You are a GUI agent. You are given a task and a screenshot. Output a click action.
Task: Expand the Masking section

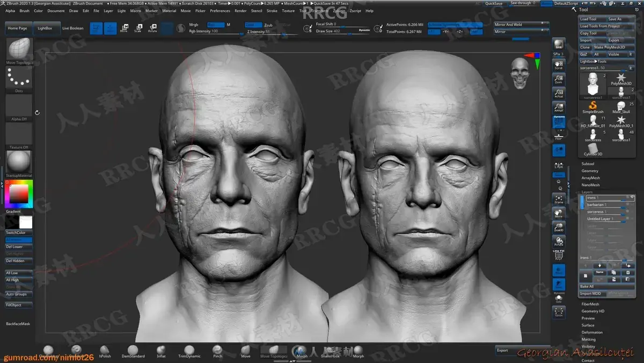[589, 339]
